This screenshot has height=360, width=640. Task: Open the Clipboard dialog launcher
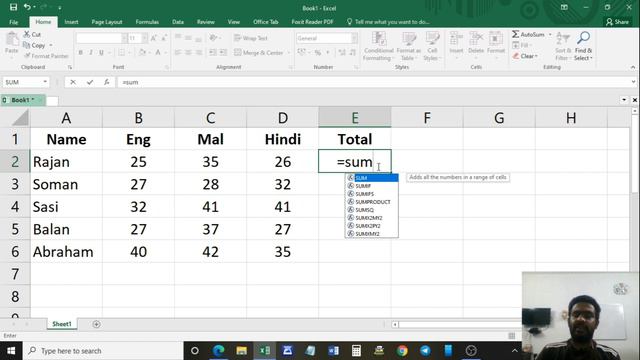70,67
